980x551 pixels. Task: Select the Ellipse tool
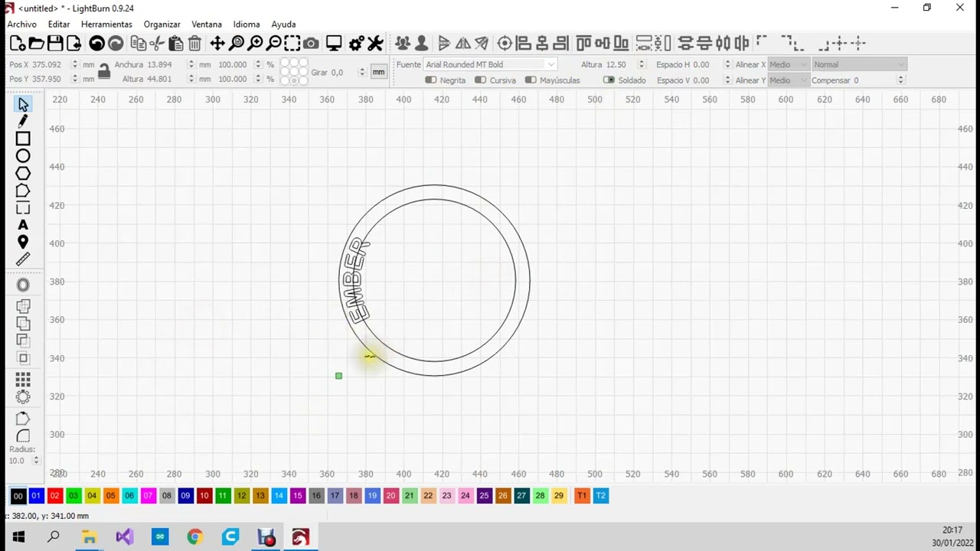tap(23, 156)
